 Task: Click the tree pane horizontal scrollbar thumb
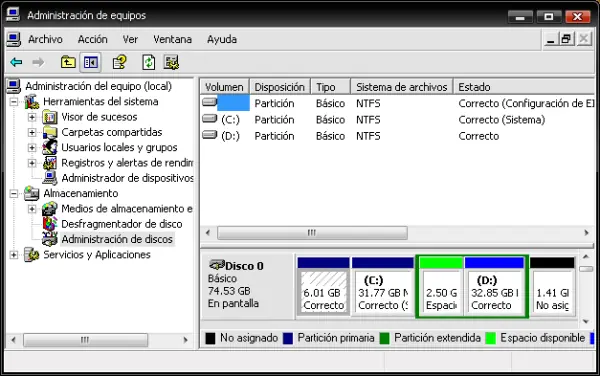[85, 340]
